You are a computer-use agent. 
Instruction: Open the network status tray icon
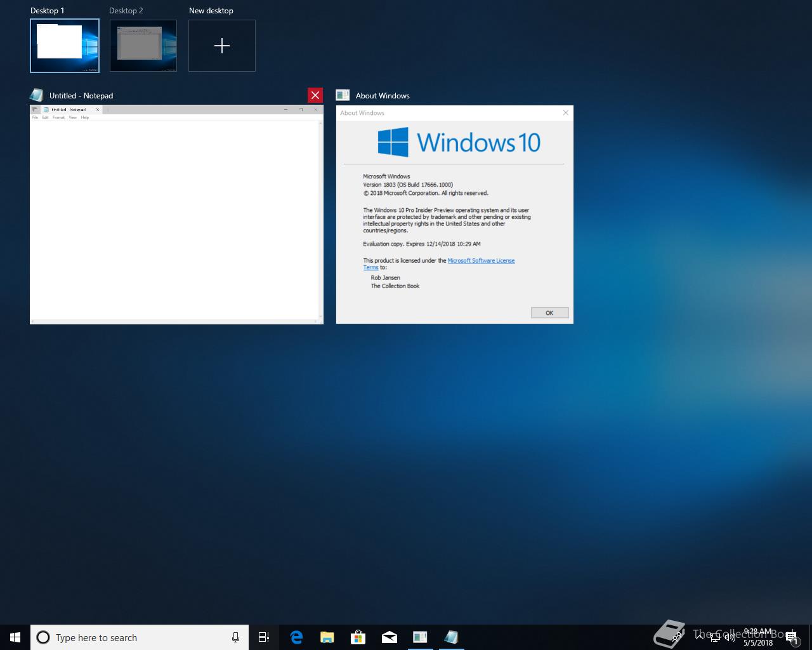[x=715, y=637]
